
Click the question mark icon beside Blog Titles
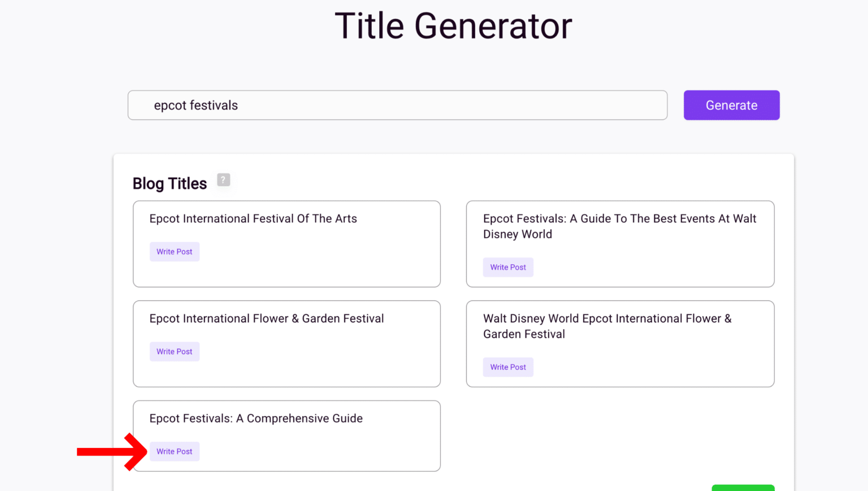[223, 180]
